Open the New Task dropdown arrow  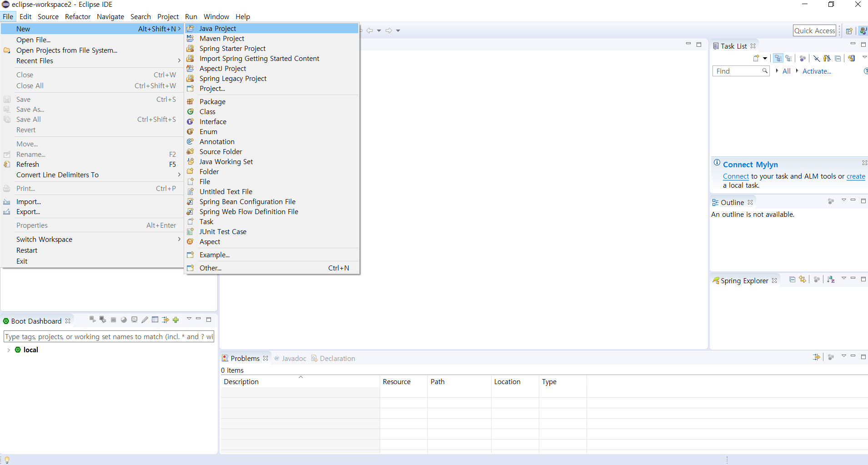(x=765, y=58)
